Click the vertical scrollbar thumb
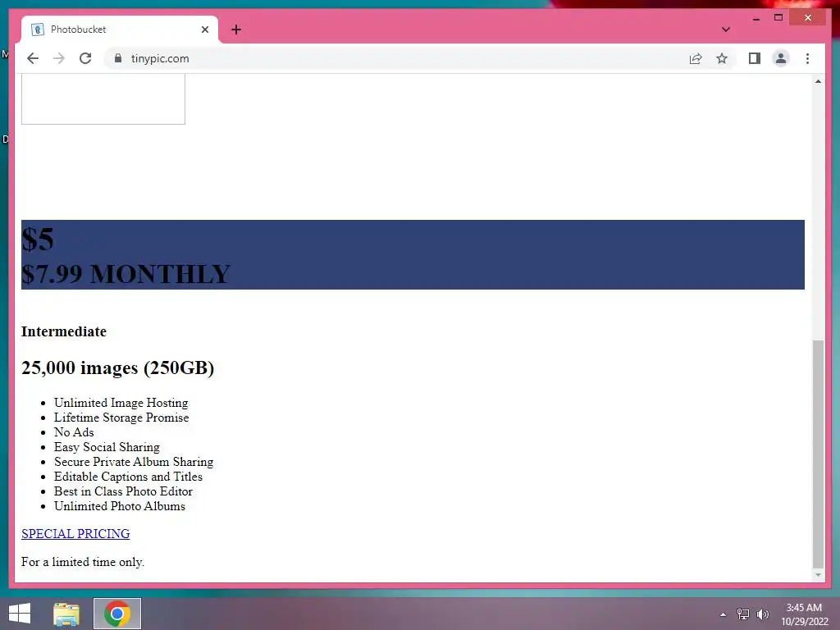This screenshot has width=840, height=630. pos(818,454)
